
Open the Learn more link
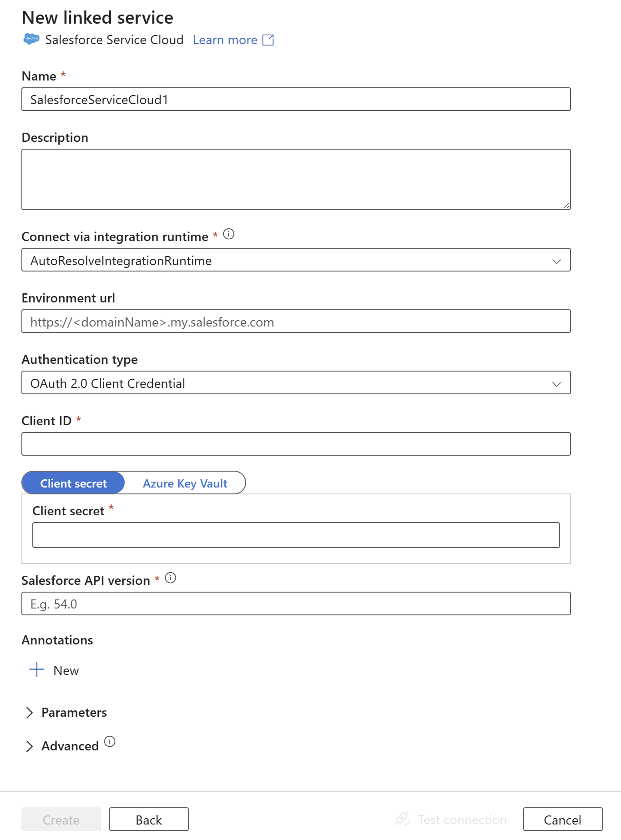point(226,40)
